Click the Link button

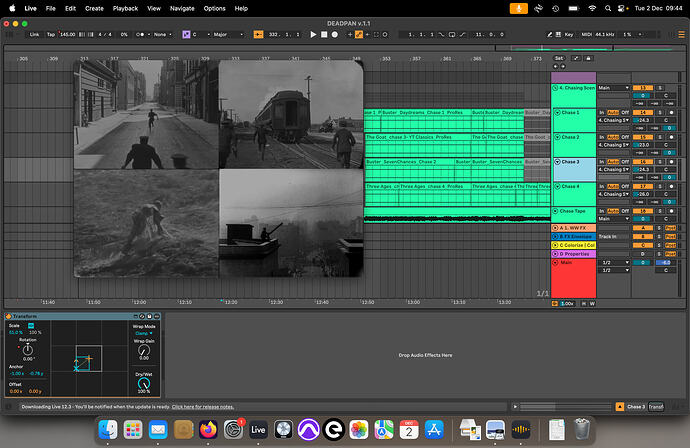[x=34, y=34]
